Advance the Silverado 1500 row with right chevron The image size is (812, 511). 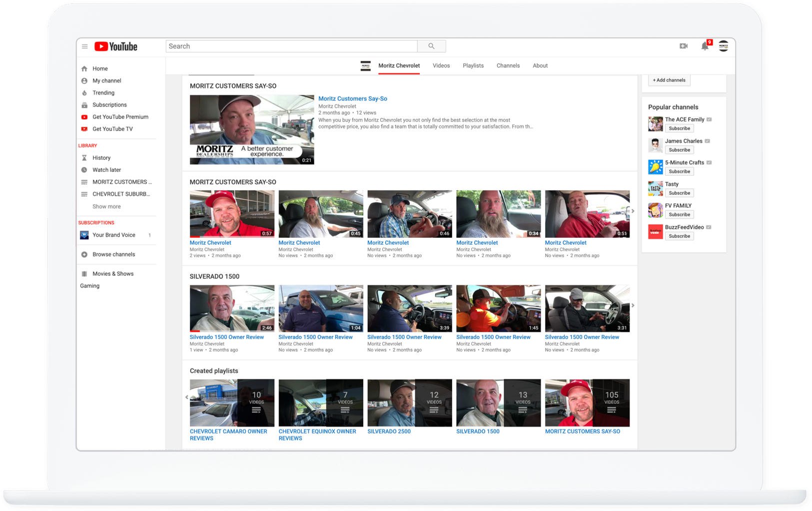633,305
